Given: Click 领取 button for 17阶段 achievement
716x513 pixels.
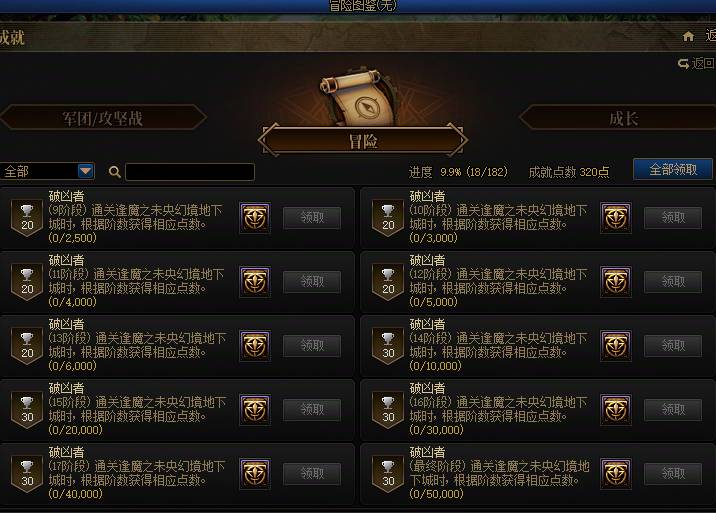Looking at the screenshot, I should [312, 473].
